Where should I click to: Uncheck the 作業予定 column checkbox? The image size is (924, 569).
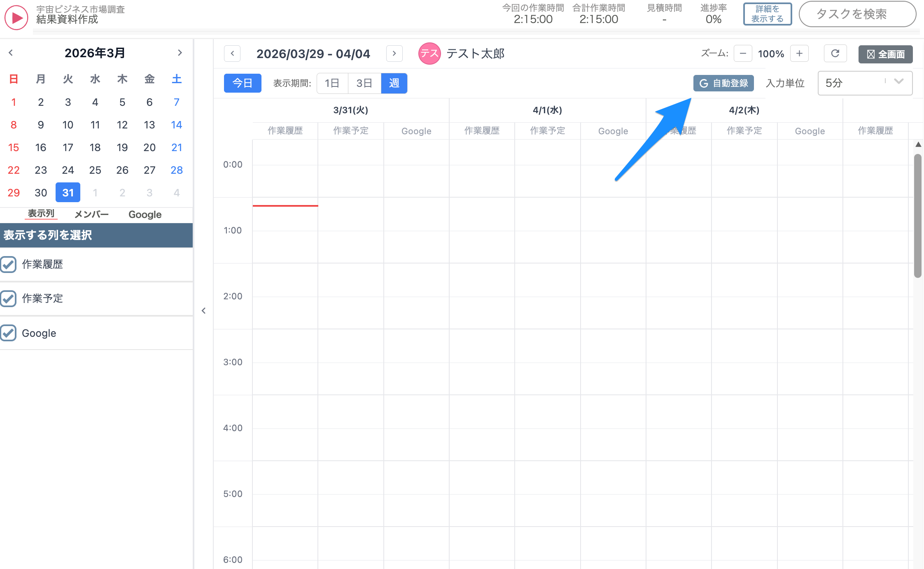click(8, 298)
